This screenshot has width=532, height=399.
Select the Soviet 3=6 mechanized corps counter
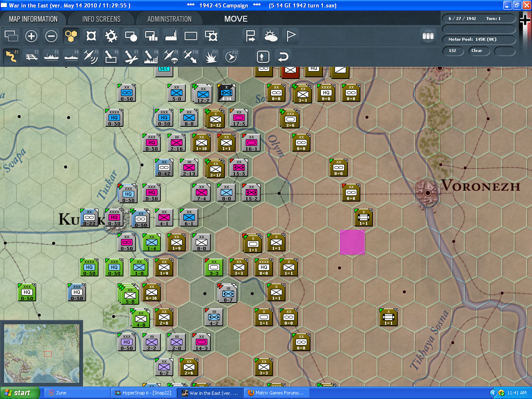point(290,119)
